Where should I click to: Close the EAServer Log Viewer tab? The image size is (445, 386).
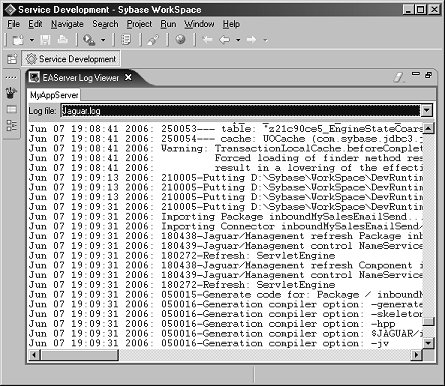coord(128,77)
